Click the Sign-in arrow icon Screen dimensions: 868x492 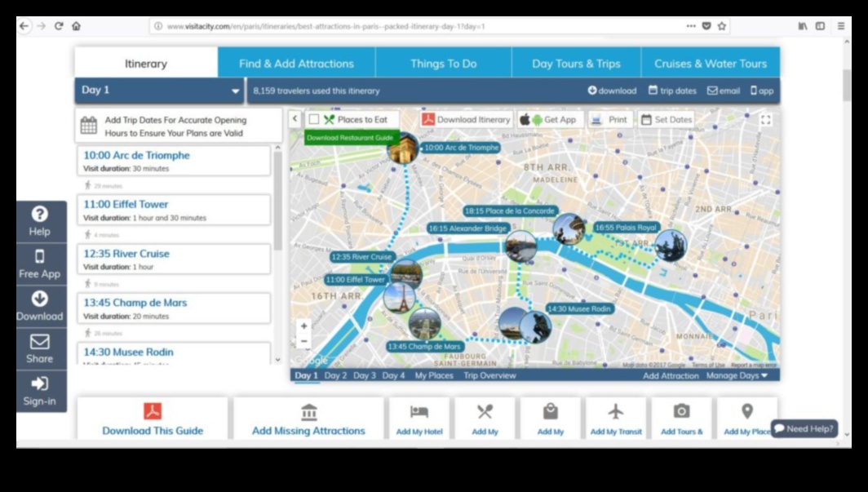tap(40, 385)
